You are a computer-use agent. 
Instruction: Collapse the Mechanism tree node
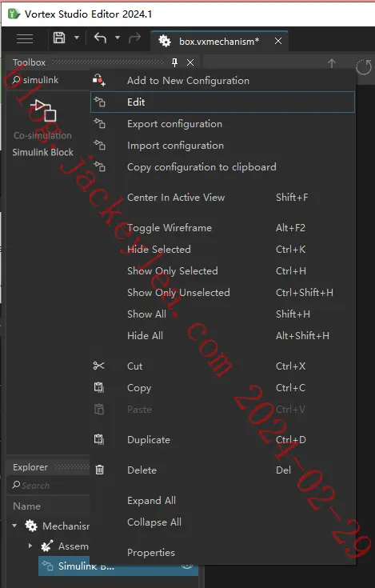(x=14, y=526)
